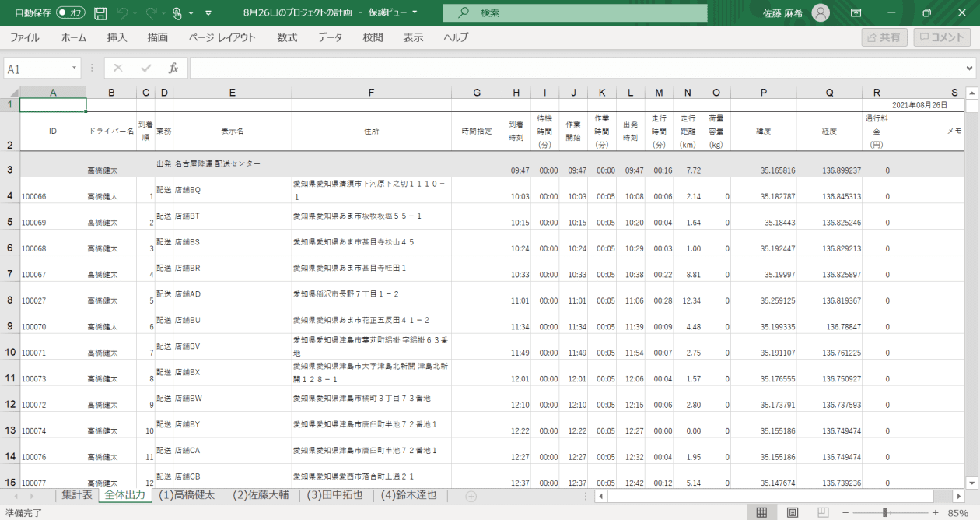Switch to the 校閲 ribbon tab
This screenshot has height=520, width=980.
(373, 37)
